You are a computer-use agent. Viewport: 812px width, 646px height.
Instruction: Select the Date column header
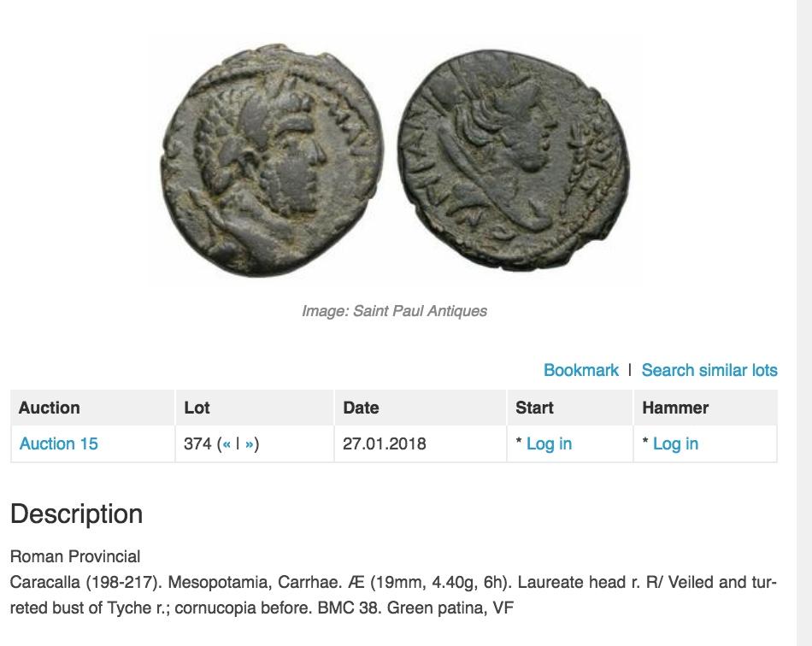pos(361,408)
